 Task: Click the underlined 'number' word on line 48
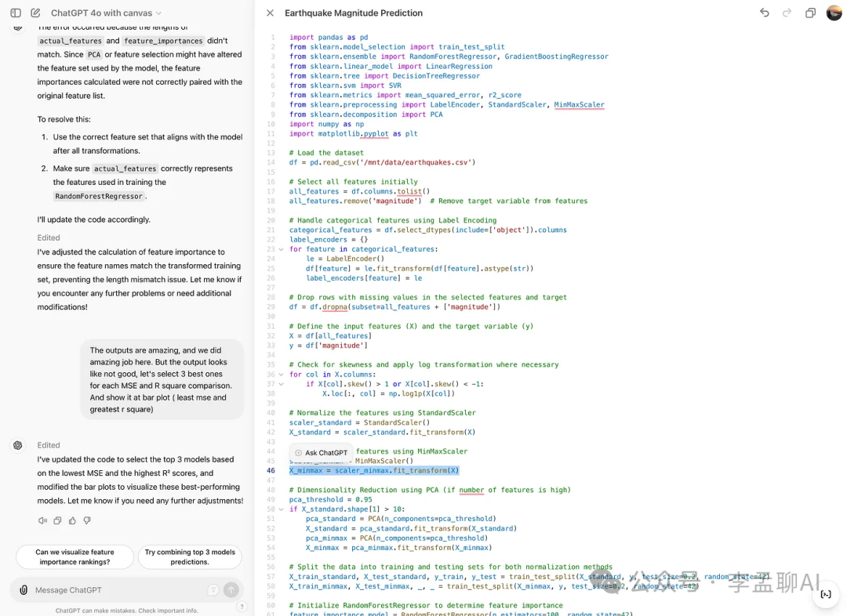471,490
